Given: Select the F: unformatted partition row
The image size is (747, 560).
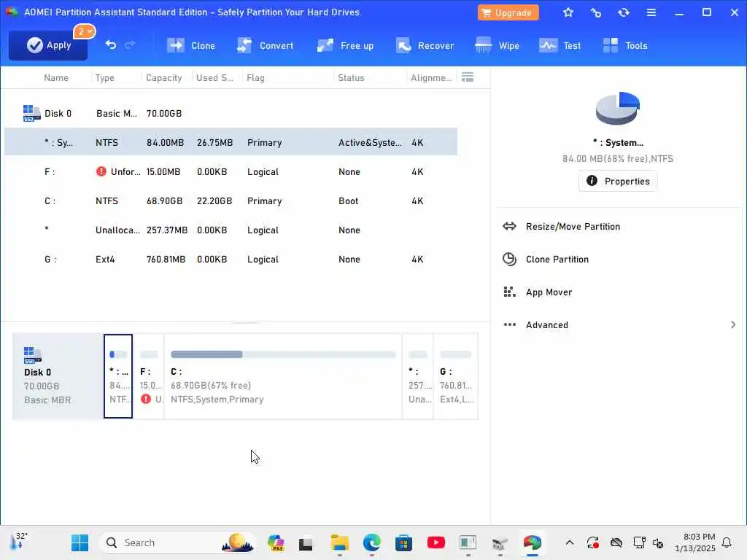Looking at the screenshot, I should point(231,171).
